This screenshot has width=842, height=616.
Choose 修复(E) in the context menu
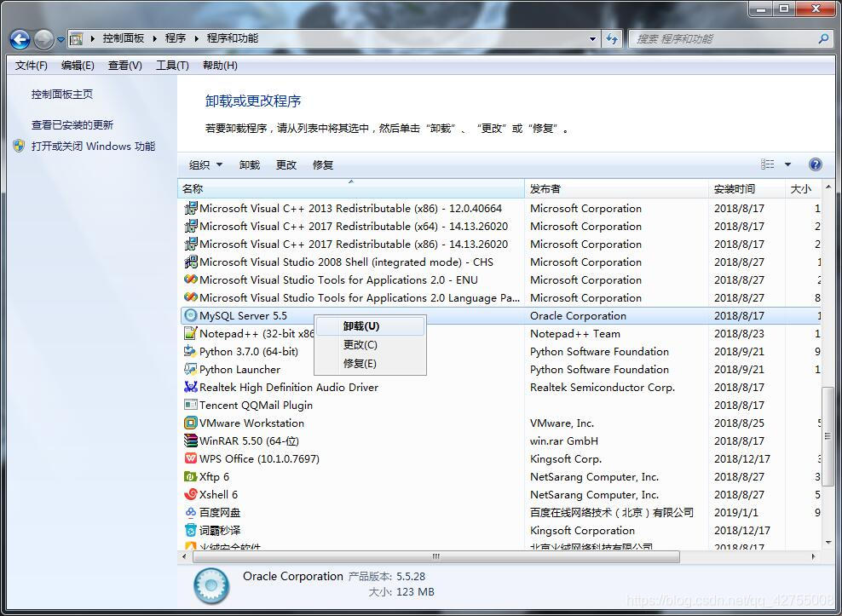coord(371,364)
